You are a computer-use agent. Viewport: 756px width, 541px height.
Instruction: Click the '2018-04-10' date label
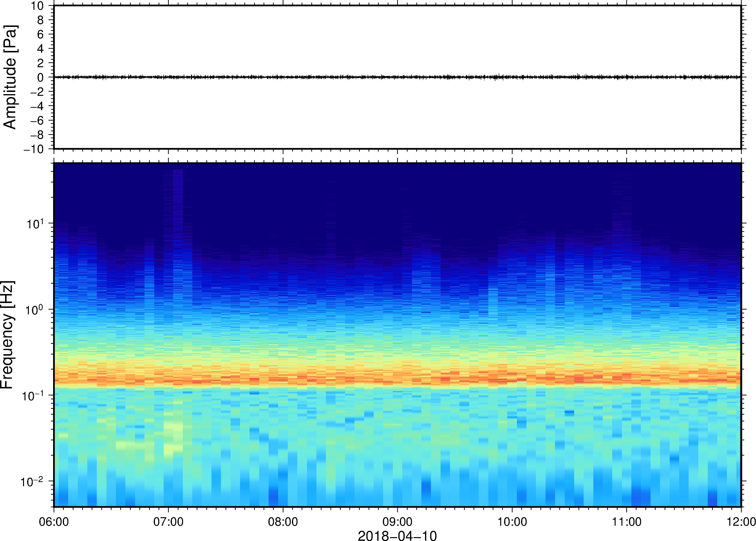(397, 535)
